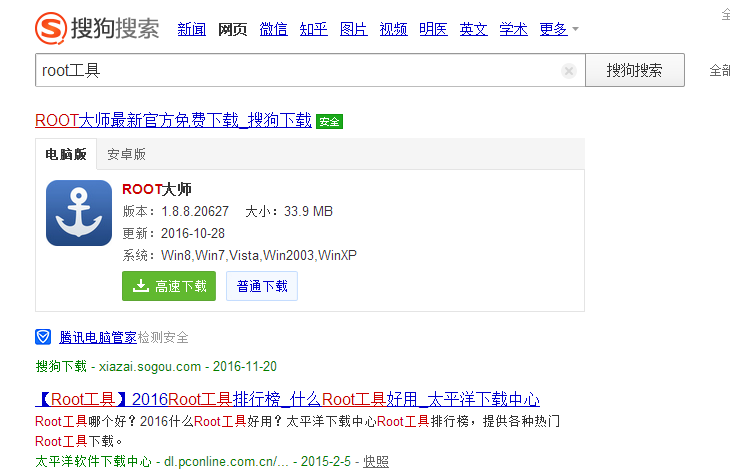Open the 视频 search category
730x473 pixels.
(x=393, y=29)
